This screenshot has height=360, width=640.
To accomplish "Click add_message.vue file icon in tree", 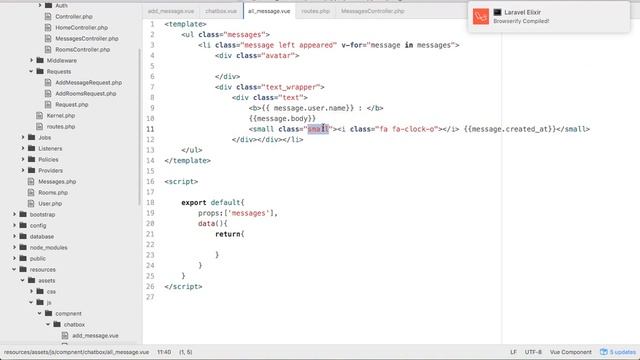I will tap(65, 336).
